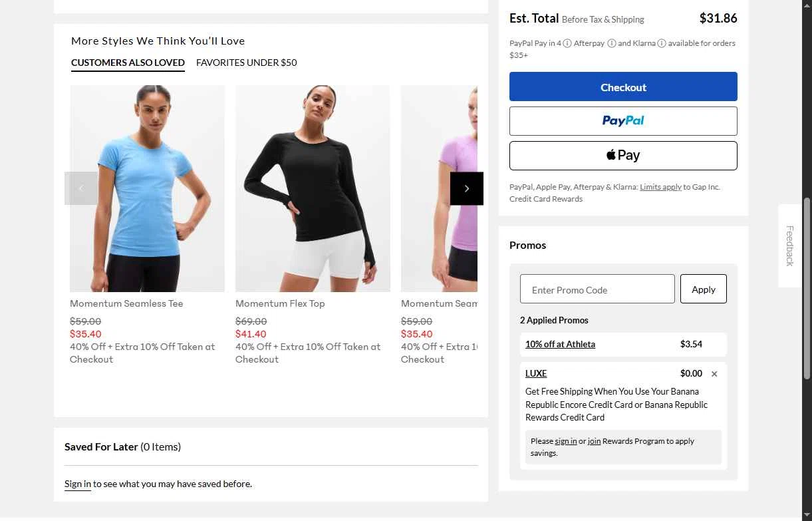Remove the LUXE promo with the X icon
The image size is (812, 521).
tap(714, 374)
